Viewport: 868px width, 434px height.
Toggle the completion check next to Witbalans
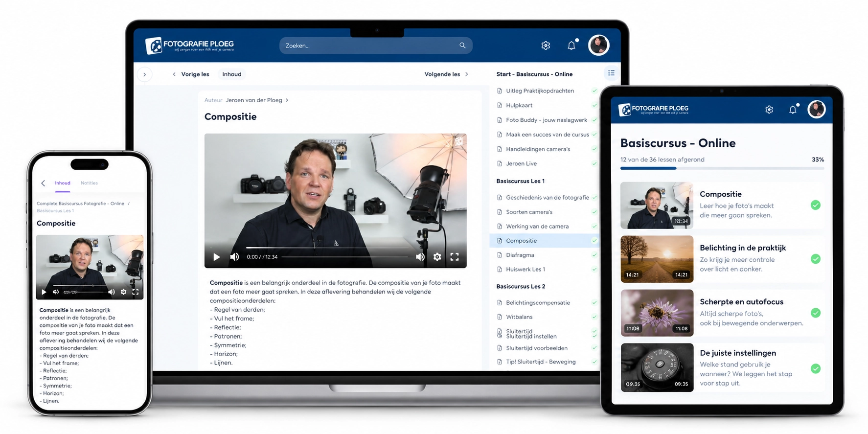(x=594, y=317)
